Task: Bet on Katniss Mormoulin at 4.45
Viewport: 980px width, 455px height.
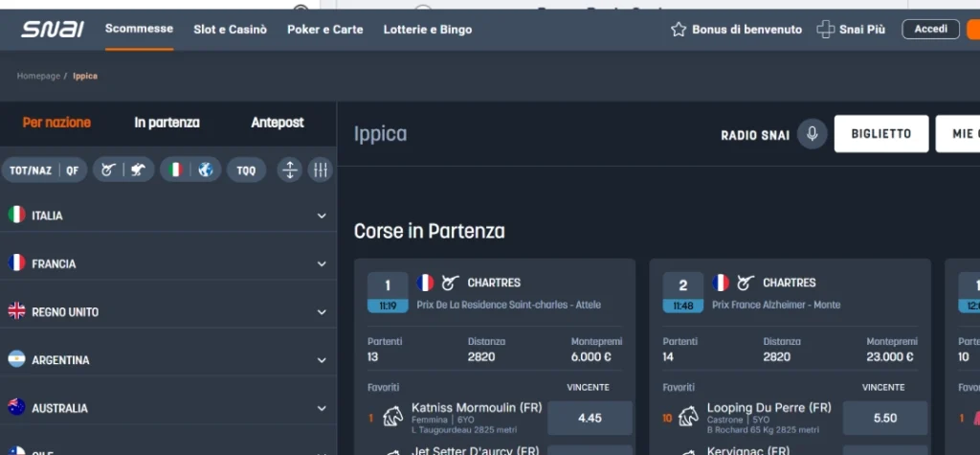Action: (590, 418)
